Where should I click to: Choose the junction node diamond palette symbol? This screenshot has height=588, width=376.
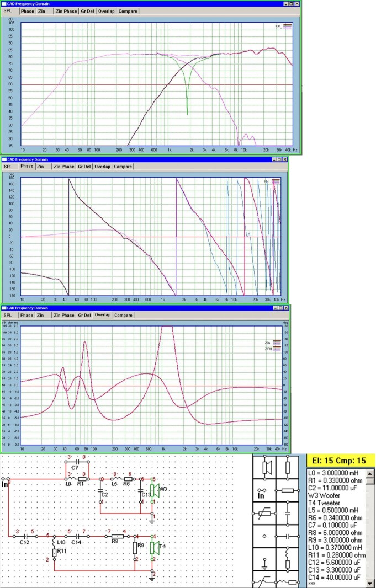264,535
